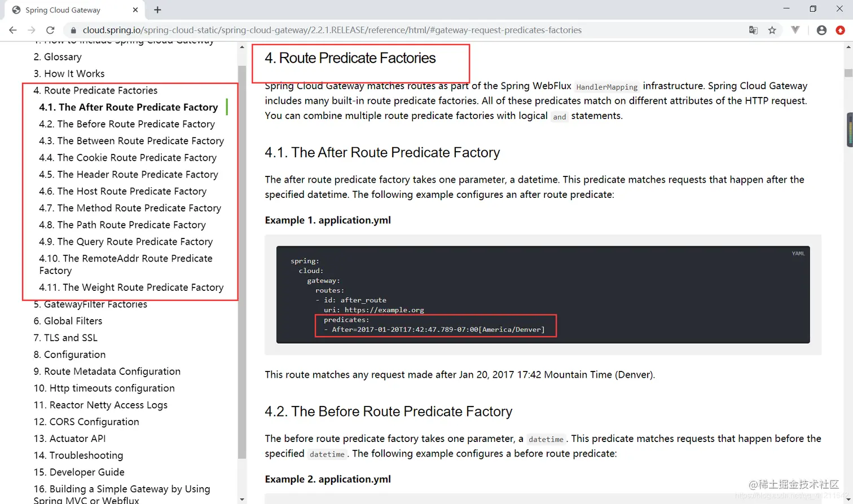This screenshot has width=853, height=504.
Task: Open GatewayFilter Factories section link
Action: [90, 304]
